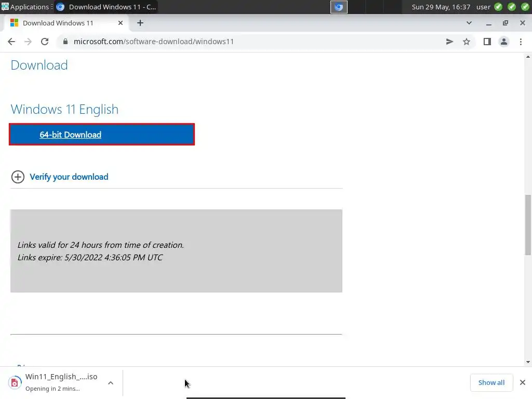Image resolution: width=532 pixels, height=399 pixels.
Task: Share this page via send icon
Action: pyautogui.click(x=449, y=42)
